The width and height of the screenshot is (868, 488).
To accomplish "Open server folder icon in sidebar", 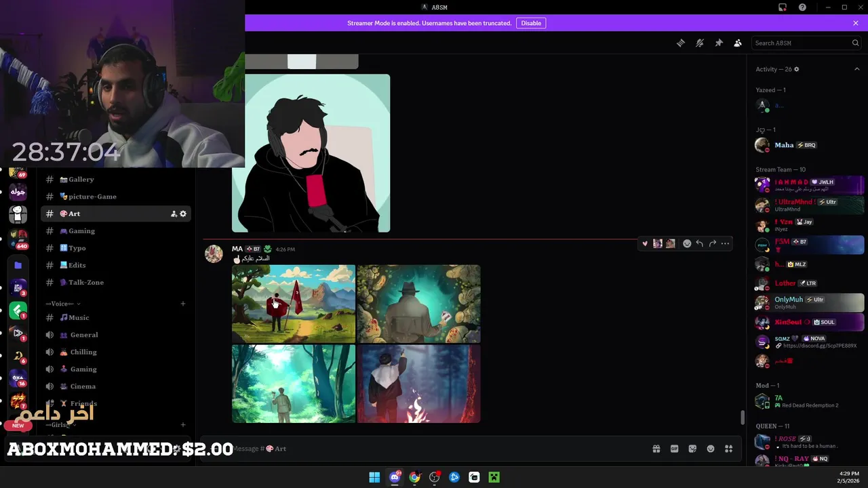I will point(18,265).
